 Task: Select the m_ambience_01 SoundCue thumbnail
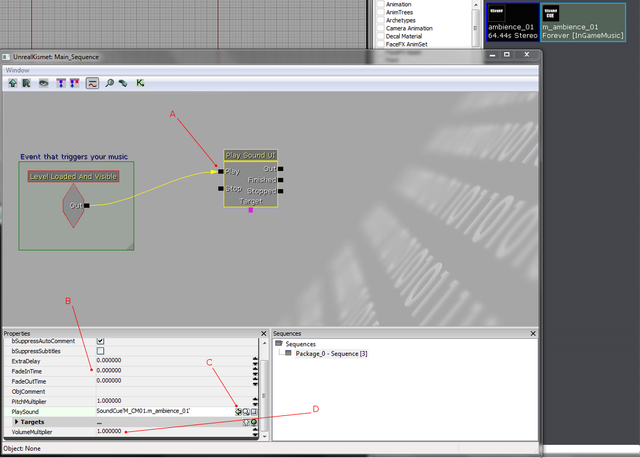click(583, 22)
